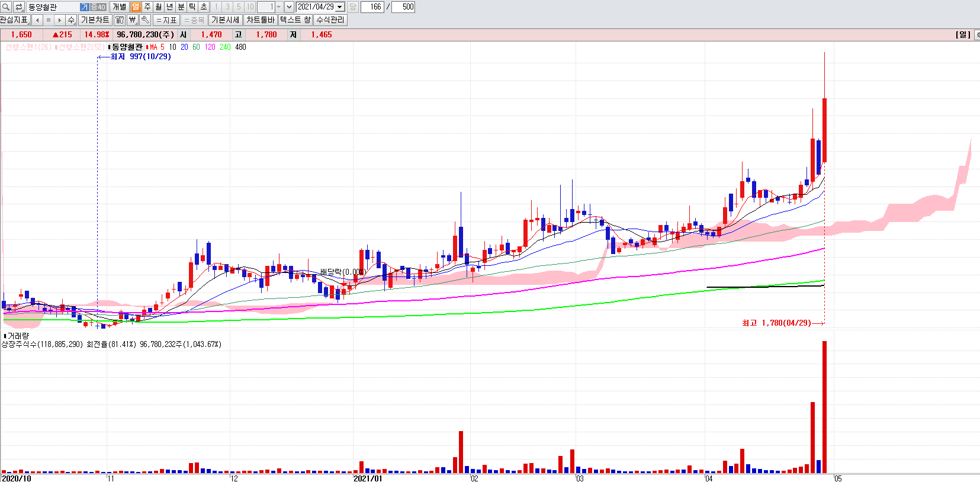The width and height of the screenshot is (980, 482).
Task: Choose the 10 interval preset
Action: click(250, 7)
